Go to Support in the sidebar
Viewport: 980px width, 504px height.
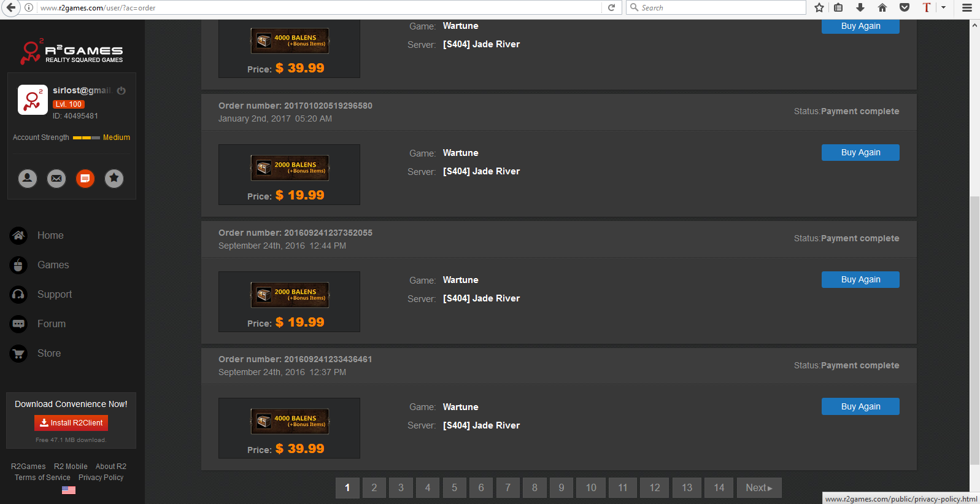pos(55,295)
